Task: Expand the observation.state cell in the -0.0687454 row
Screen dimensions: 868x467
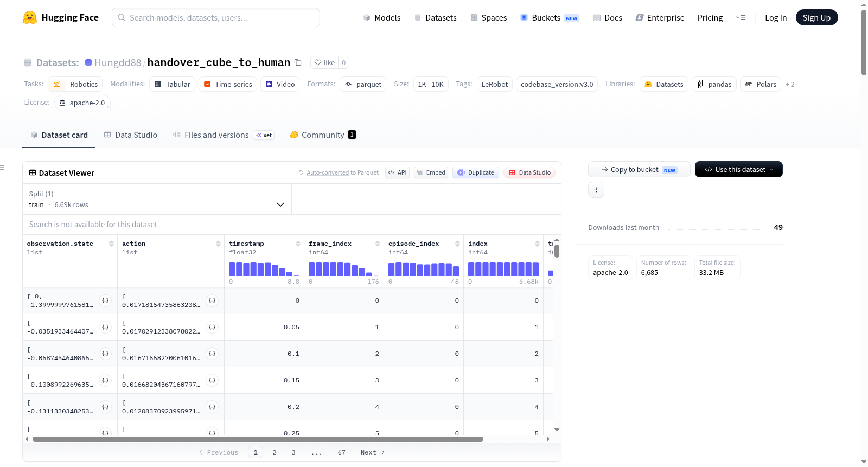Action: [105, 354]
